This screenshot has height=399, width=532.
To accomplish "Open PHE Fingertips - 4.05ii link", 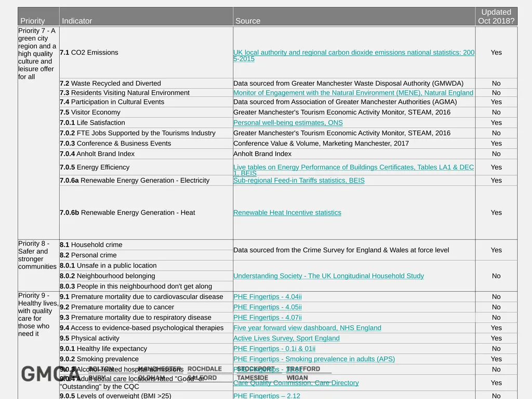I will coord(268,307).
